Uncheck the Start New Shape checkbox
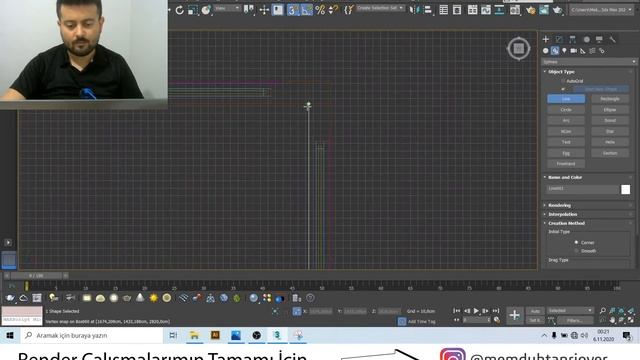Image resolution: width=640 pixels, height=360 pixels. [x=563, y=89]
